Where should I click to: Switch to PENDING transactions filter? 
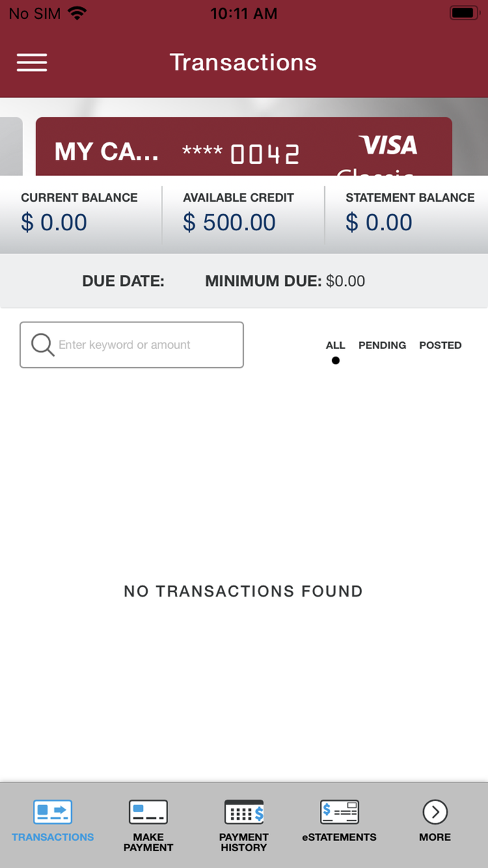[382, 345]
